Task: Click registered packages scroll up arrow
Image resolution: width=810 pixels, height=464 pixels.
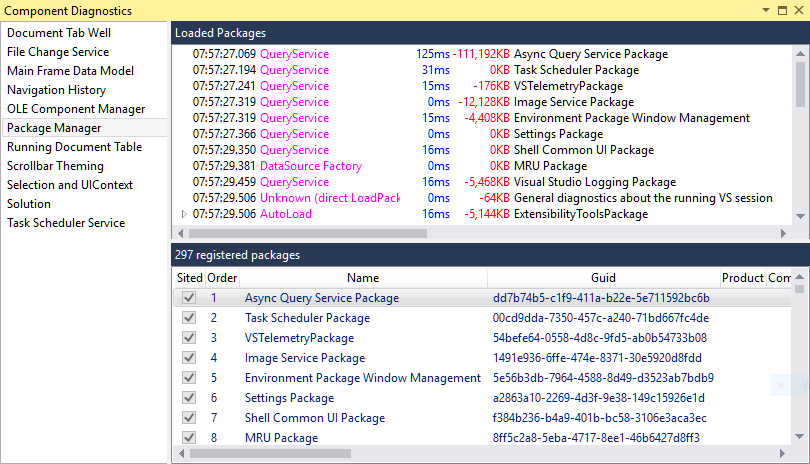Action: 800,276
